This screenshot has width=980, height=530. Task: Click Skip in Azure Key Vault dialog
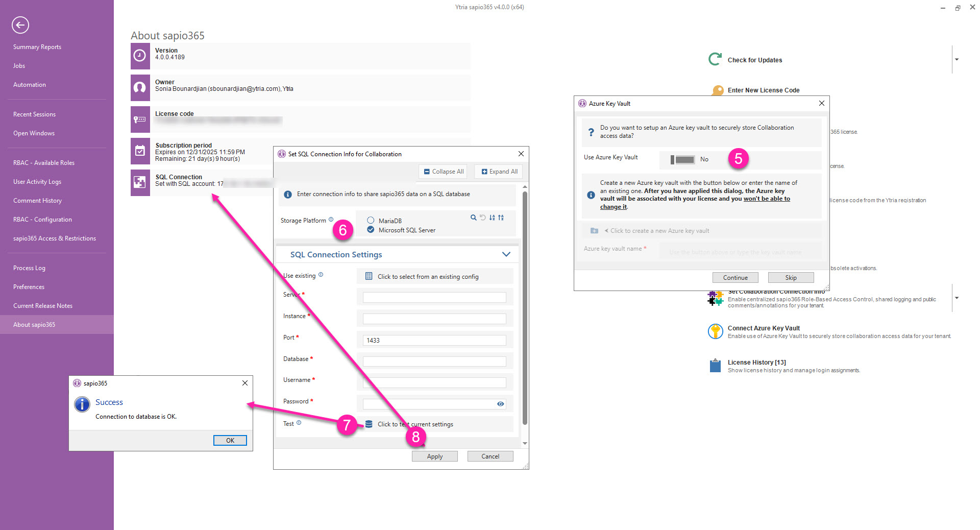tap(791, 278)
